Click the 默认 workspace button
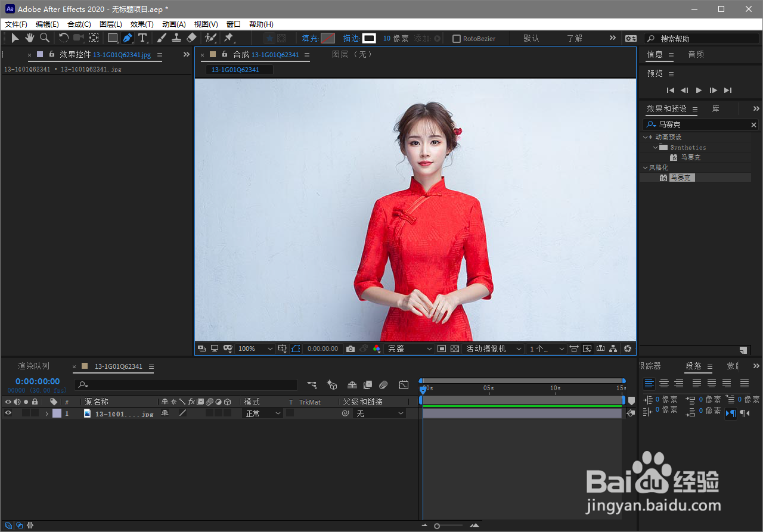 [531, 38]
